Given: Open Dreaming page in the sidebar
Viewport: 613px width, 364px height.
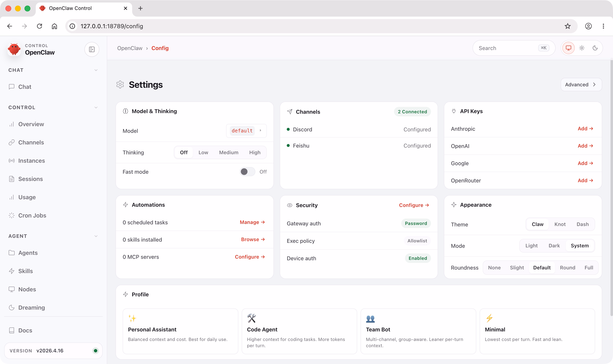Looking at the screenshot, I should (x=31, y=308).
